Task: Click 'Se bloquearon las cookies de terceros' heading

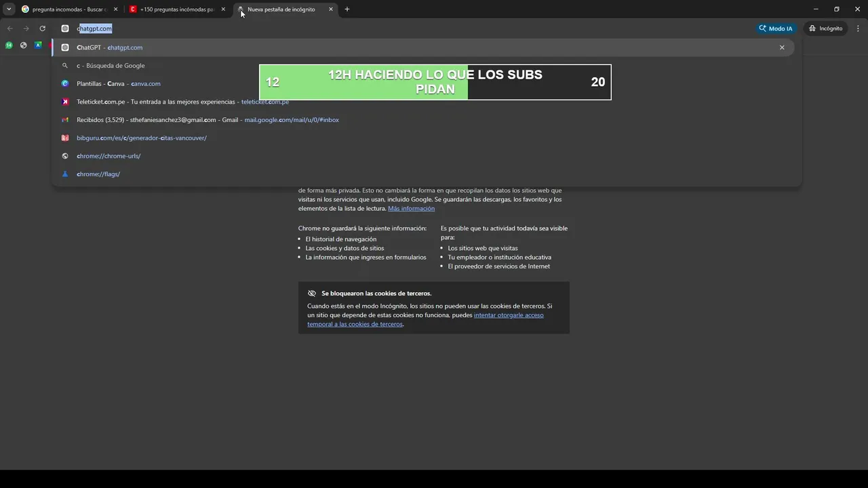Action: [376, 293]
